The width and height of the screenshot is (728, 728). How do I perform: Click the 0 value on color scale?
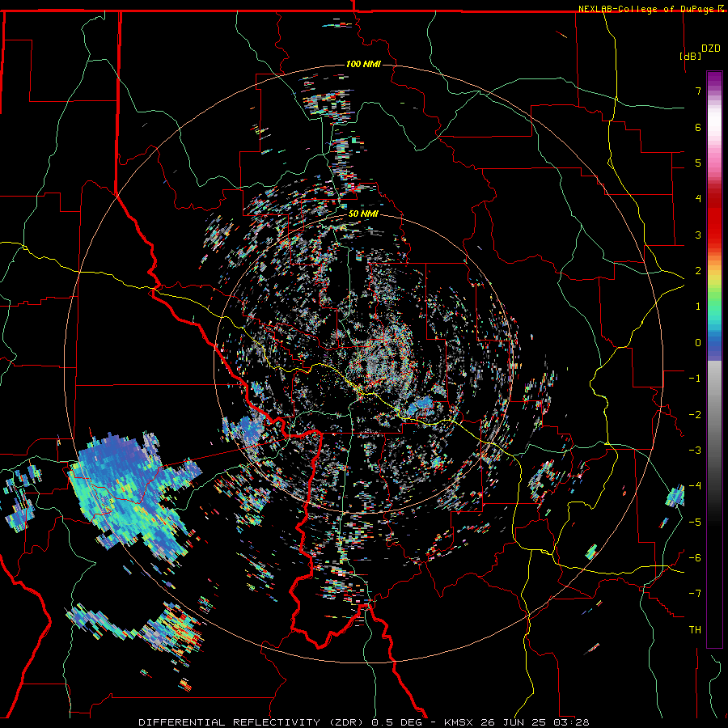click(698, 343)
